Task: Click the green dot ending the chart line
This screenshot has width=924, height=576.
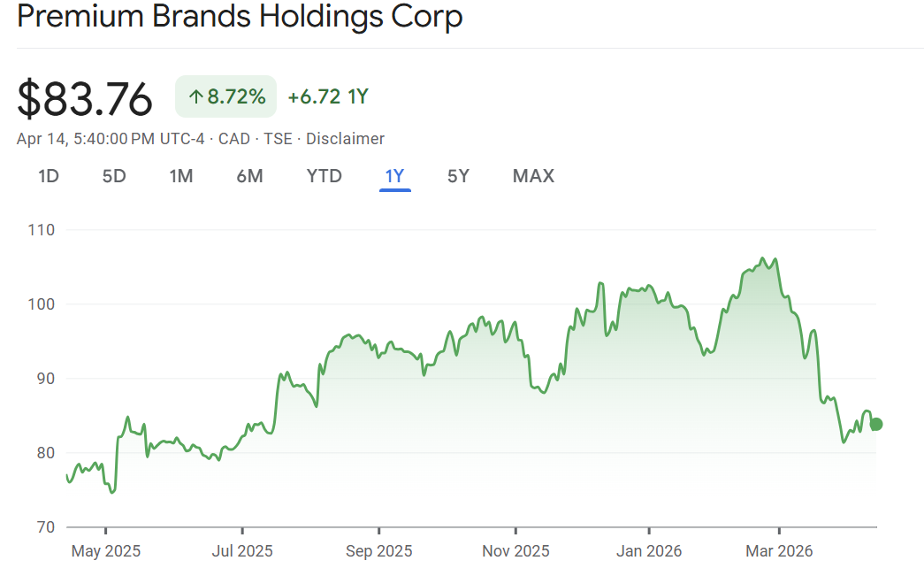Action: pos(875,424)
